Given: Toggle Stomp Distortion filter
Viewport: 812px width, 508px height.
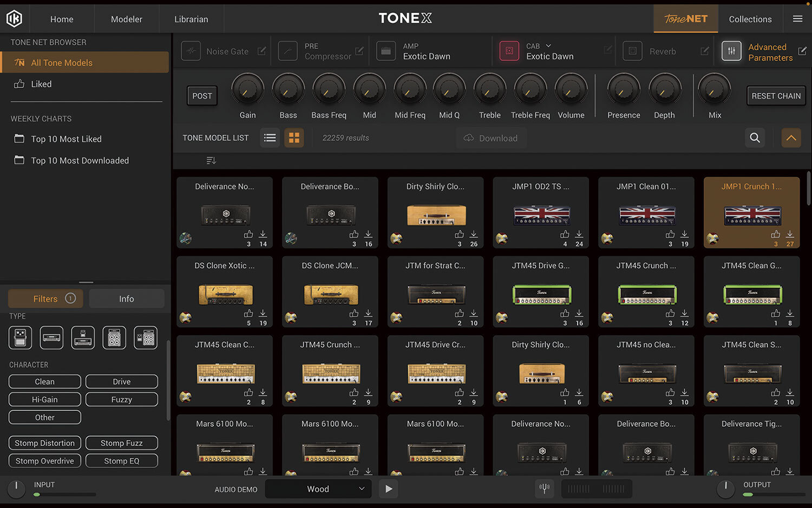Looking at the screenshot, I should click(45, 443).
